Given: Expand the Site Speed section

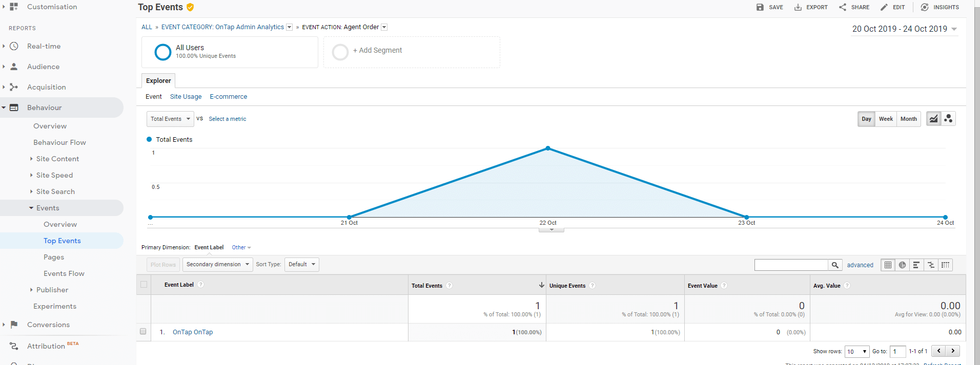Looking at the screenshot, I should (31, 175).
